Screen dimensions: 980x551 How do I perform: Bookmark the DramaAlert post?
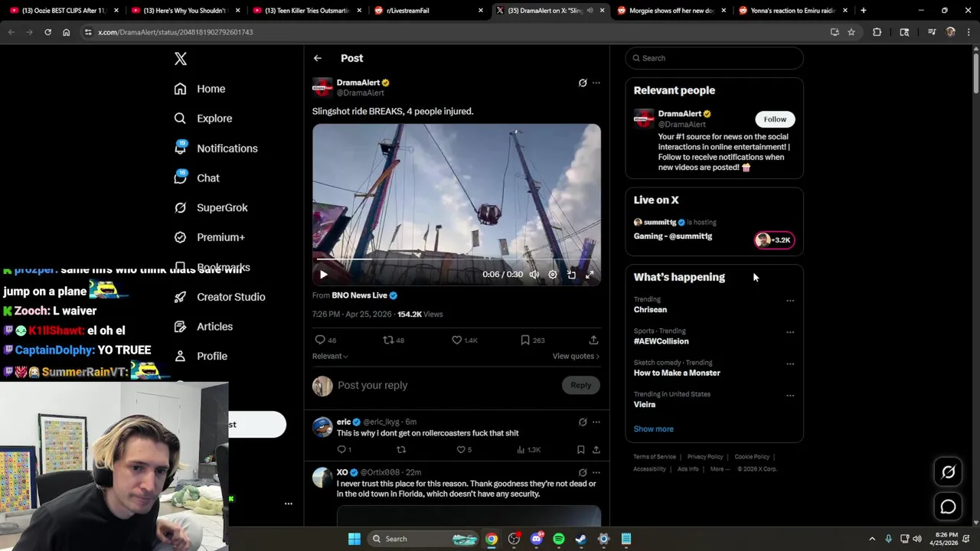point(532,340)
